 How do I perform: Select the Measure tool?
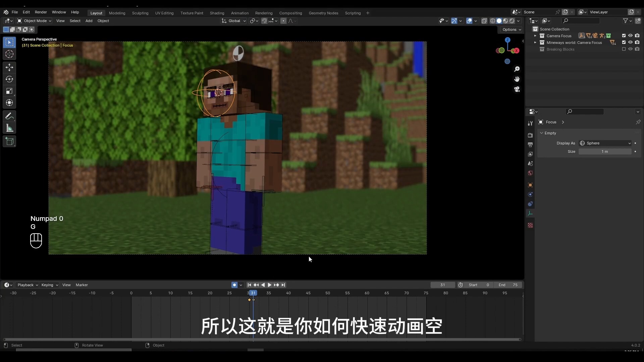pos(9,128)
